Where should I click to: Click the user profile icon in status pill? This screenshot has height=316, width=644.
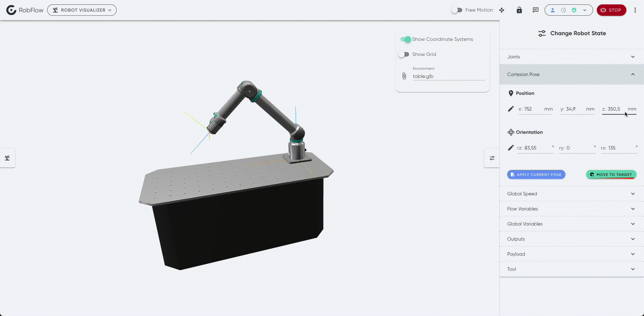552,10
